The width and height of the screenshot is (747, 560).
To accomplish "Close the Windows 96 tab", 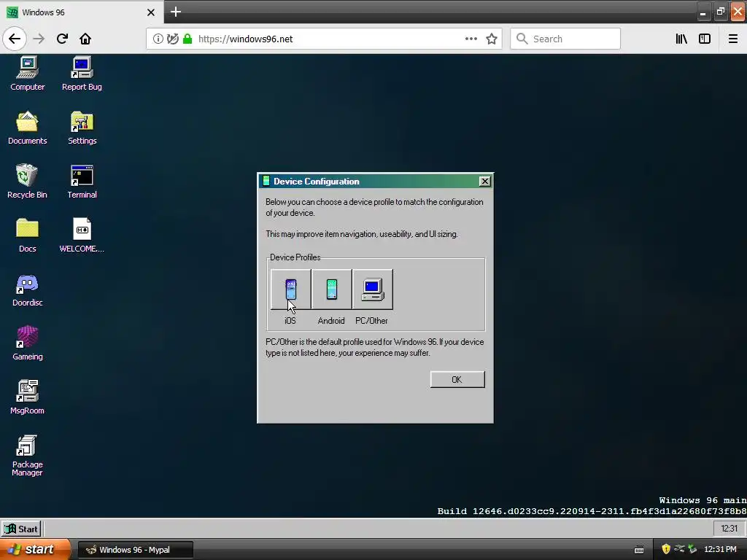I will click(151, 12).
